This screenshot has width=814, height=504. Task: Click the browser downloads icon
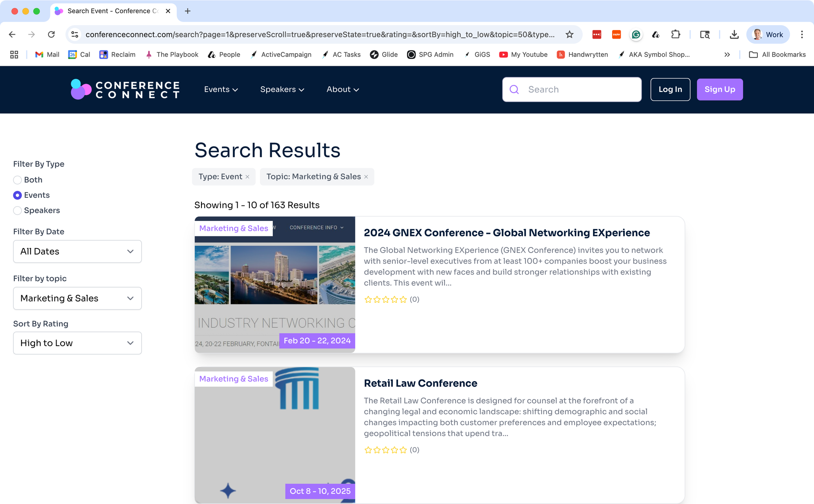coord(734,35)
